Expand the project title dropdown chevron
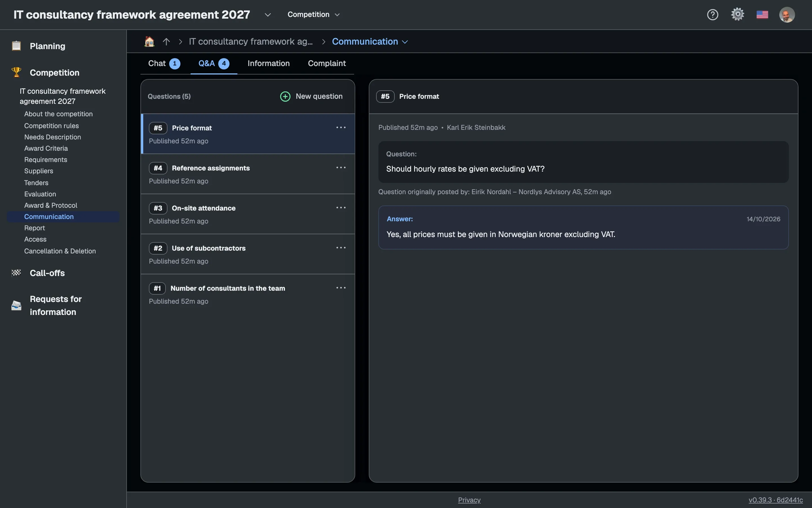The height and width of the screenshot is (508, 812). [267, 15]
